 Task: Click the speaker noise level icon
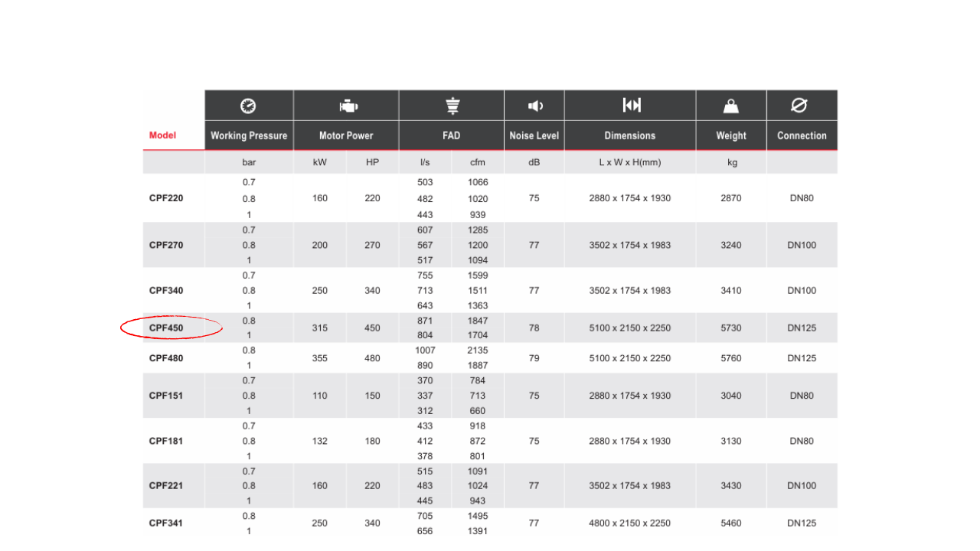tap(535, 106)
